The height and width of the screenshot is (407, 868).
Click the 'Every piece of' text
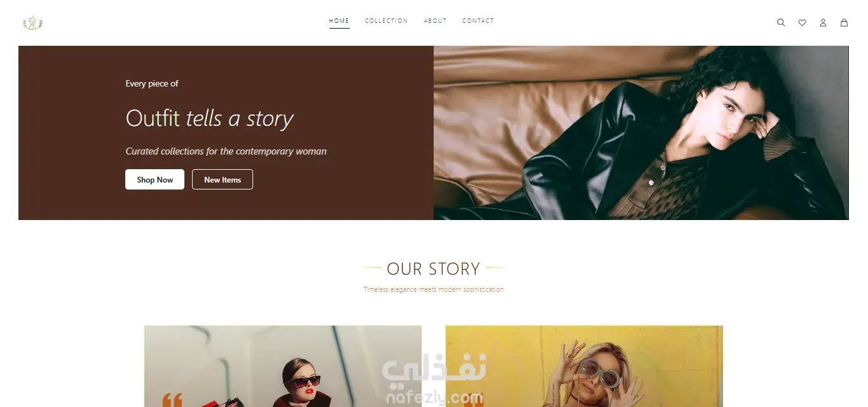tap(152, 83)
